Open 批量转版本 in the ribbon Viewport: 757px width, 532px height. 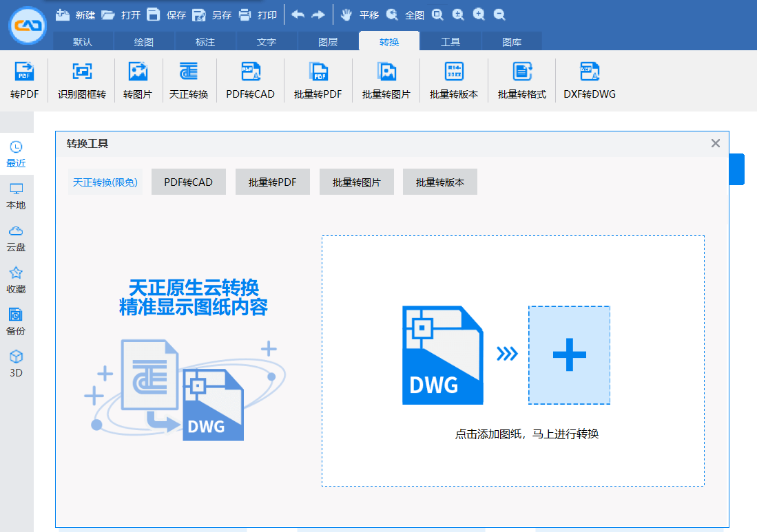click(454, 81)
